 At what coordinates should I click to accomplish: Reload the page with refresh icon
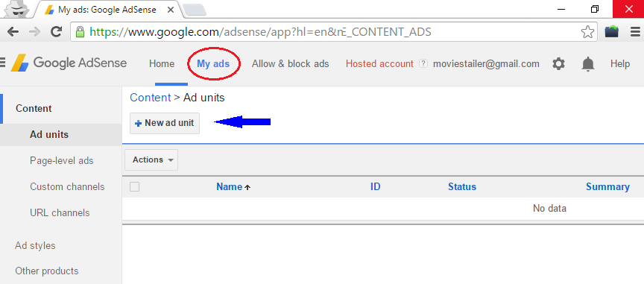pos(56,31)
